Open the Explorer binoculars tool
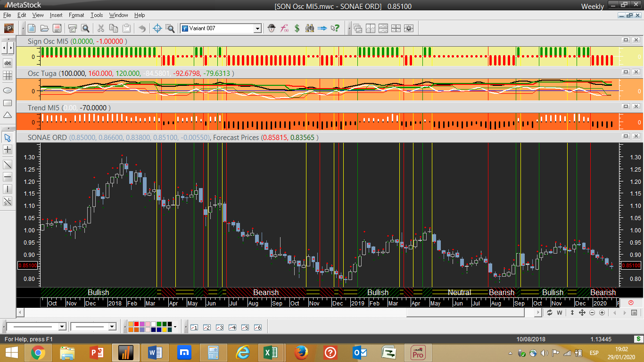The image size is (644, 362). 310,28
